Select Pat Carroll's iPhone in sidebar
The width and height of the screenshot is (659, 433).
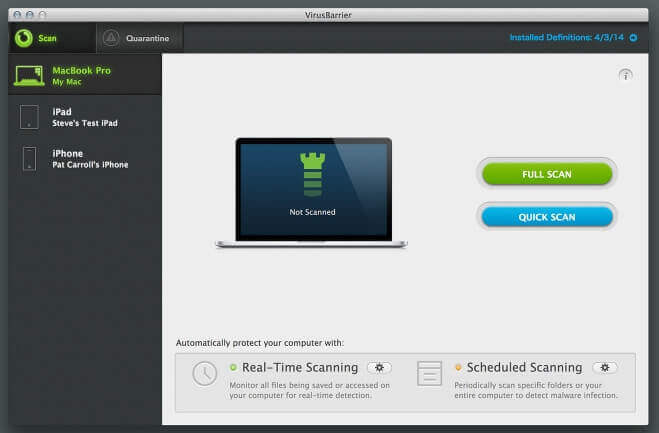[x=85, y=158]
